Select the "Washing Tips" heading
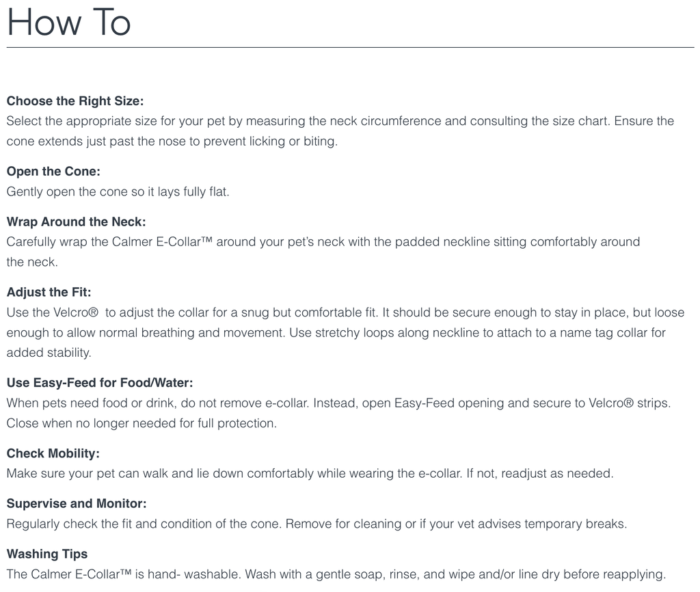The height and width of the screenshot is (592, 700). pyautogui.click(x=47, y=554)
